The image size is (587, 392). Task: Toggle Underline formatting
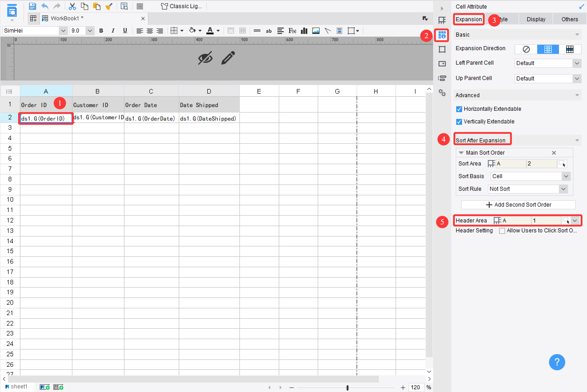125,31
